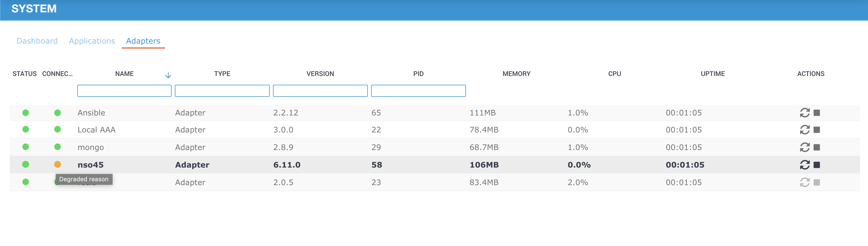The width and height of the screenshot is (868, 246).
Task: Sort by the VERSION column header
Action: (x=320, y=74)
